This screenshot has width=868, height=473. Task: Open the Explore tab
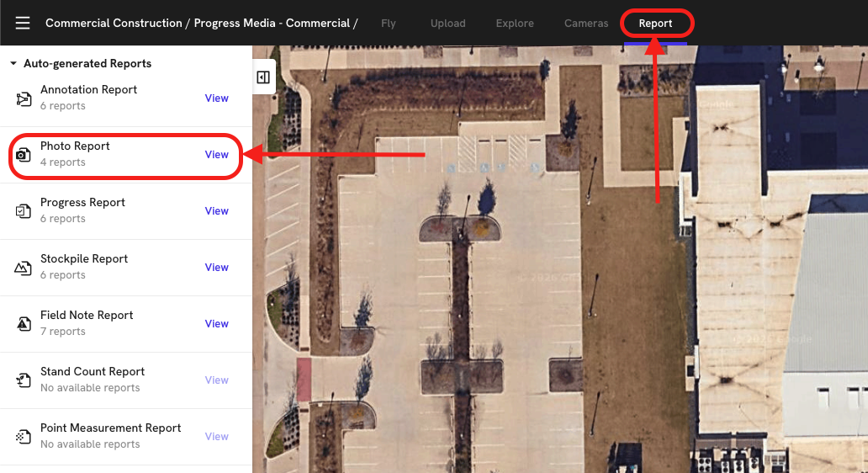(515, 24)
